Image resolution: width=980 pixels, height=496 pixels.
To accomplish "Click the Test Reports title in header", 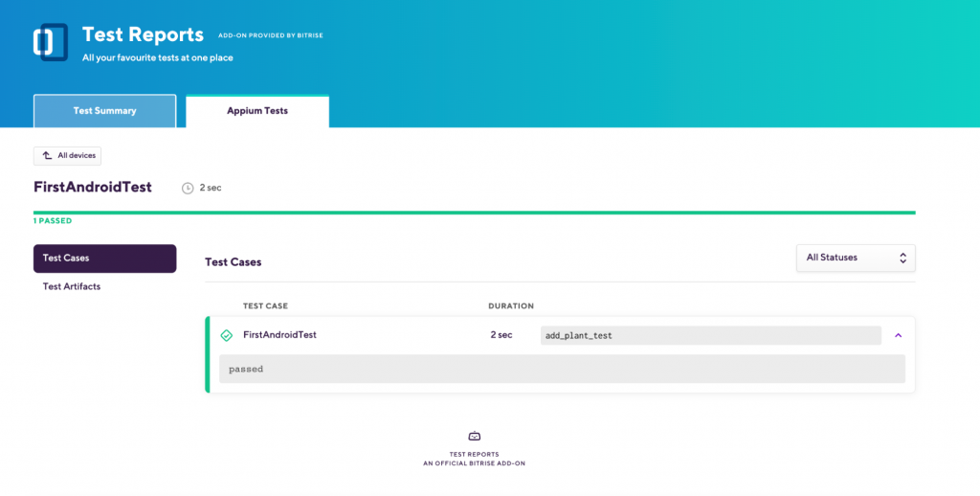I will coord(144,34).
